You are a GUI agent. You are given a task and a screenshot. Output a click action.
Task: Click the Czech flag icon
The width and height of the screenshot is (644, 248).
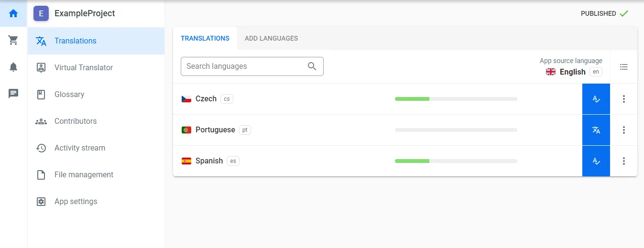tap(186, 99)
